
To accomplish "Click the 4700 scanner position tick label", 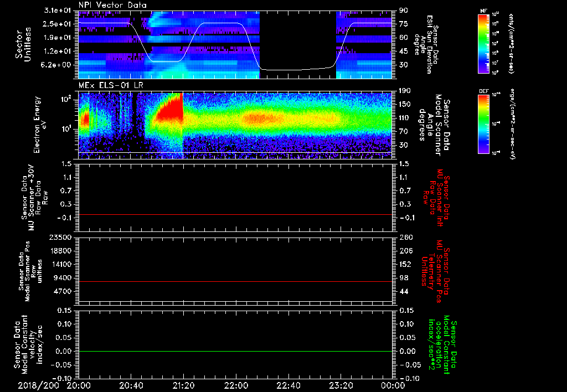I will pos(64,291).
